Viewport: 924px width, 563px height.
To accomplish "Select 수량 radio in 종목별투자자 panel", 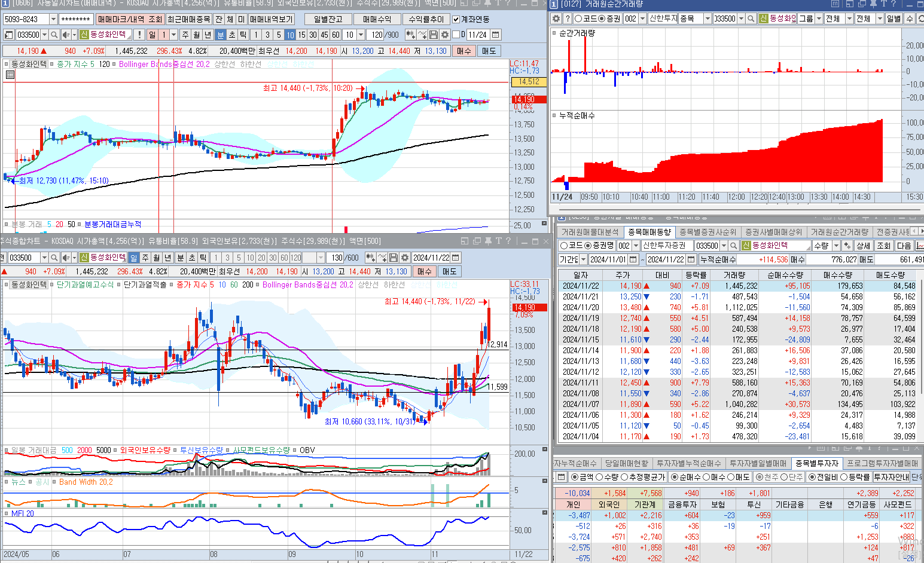I will (599, 477).
